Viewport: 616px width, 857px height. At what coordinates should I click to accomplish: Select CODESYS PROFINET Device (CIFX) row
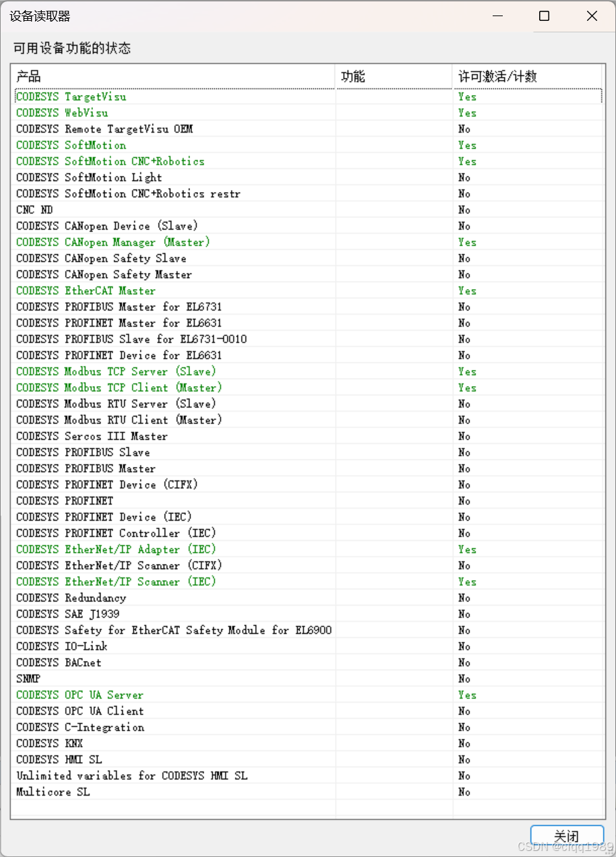point(308,484)
